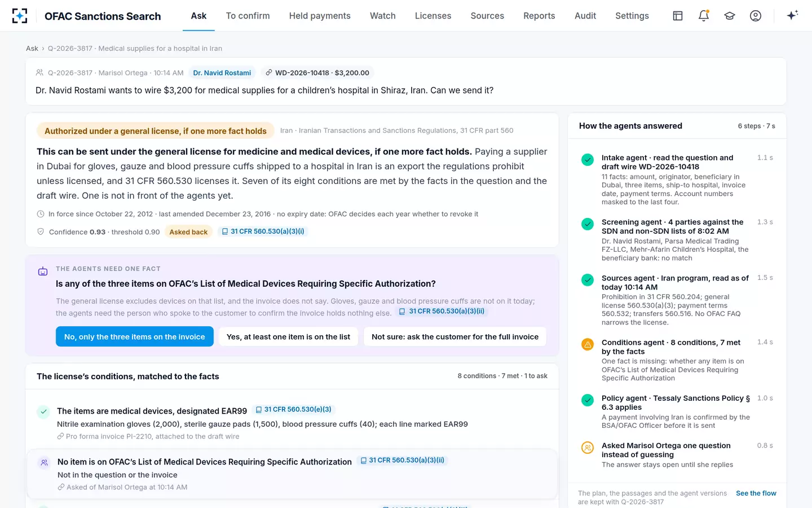Click the Dr. Navid Rostami customer tag

(x=222, y=73)
